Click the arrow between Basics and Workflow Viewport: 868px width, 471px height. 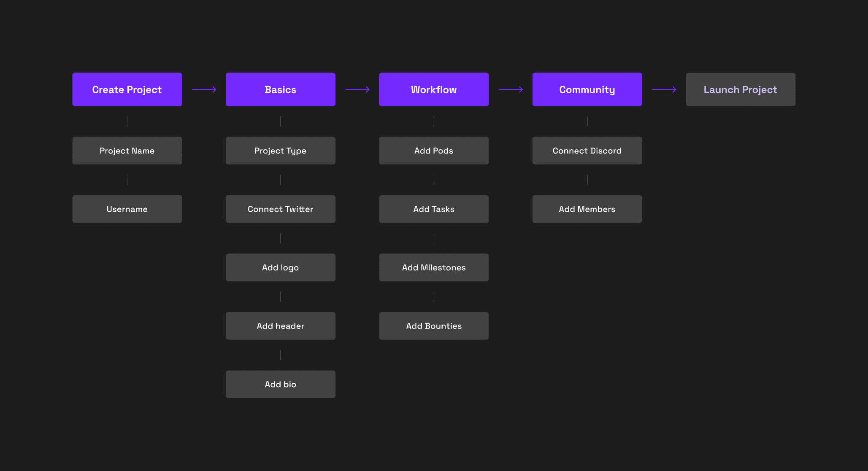(357, 89)
